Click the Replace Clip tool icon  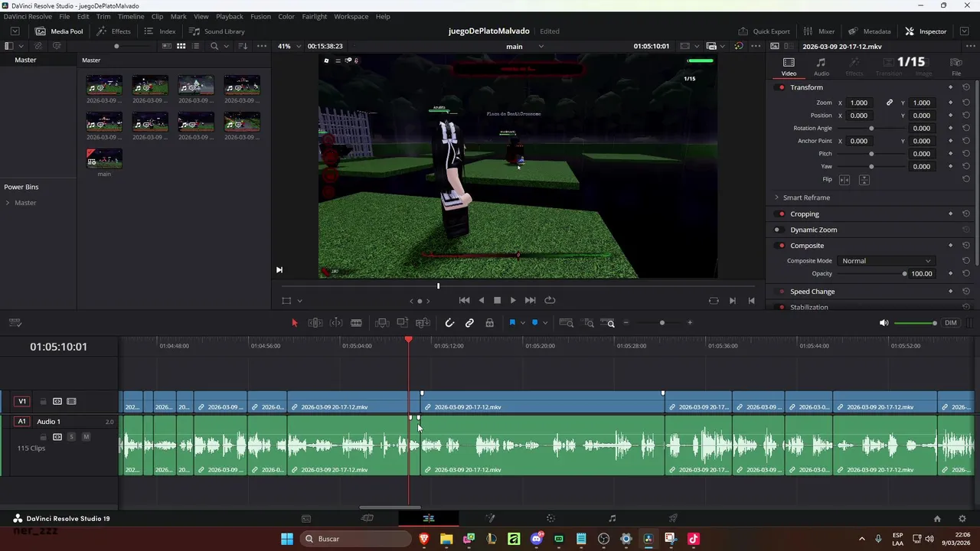click(423, 323)
